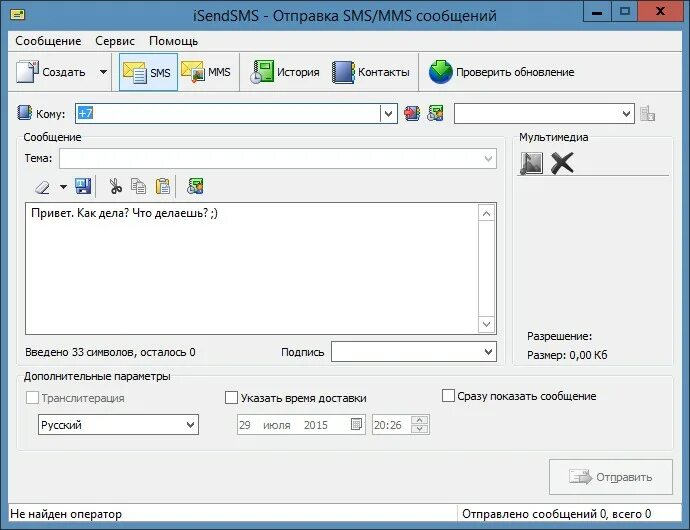
Task: Minimize the iSendSMS window
Action: point(597,11)
